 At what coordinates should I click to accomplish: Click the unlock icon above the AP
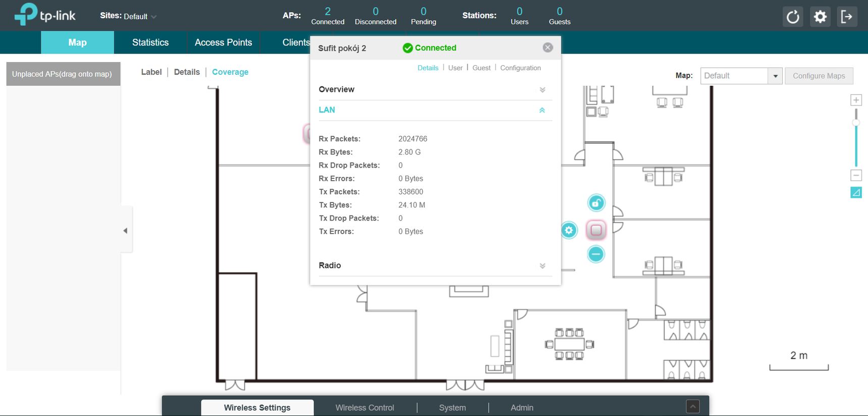[596, 203]
